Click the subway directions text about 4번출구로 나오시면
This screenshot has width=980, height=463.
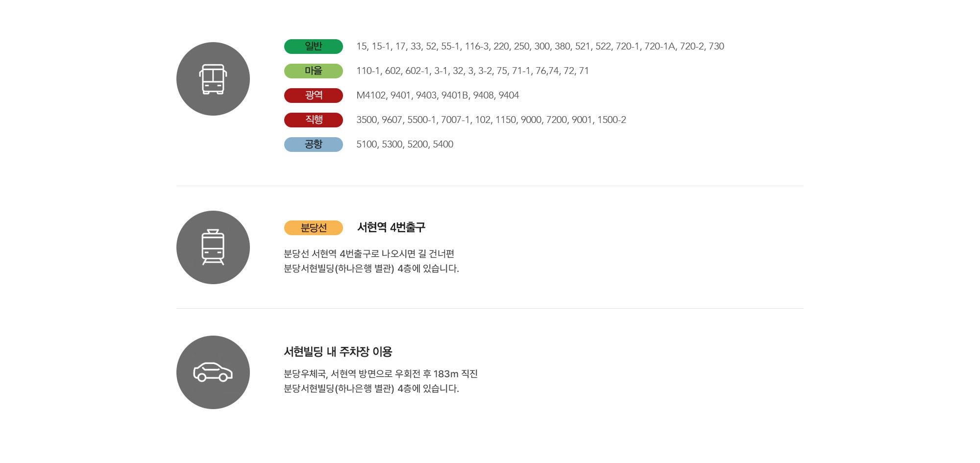(x=369, y=254)
